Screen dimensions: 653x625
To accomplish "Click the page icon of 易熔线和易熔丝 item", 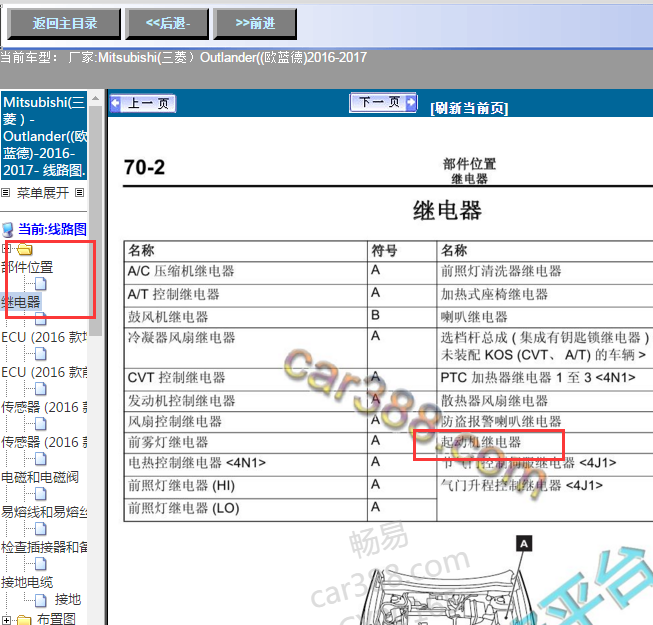I will point(40,494).
